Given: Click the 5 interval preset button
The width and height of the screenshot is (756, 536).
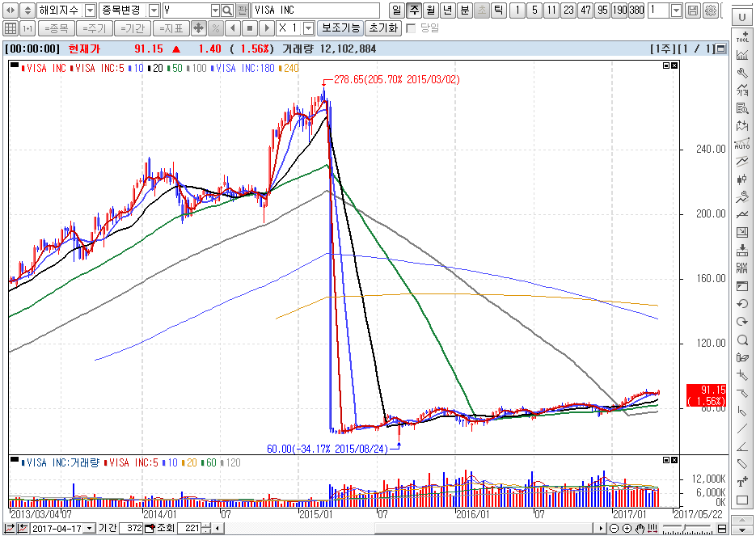Looking at the screenshot, I should pos(534,11).
